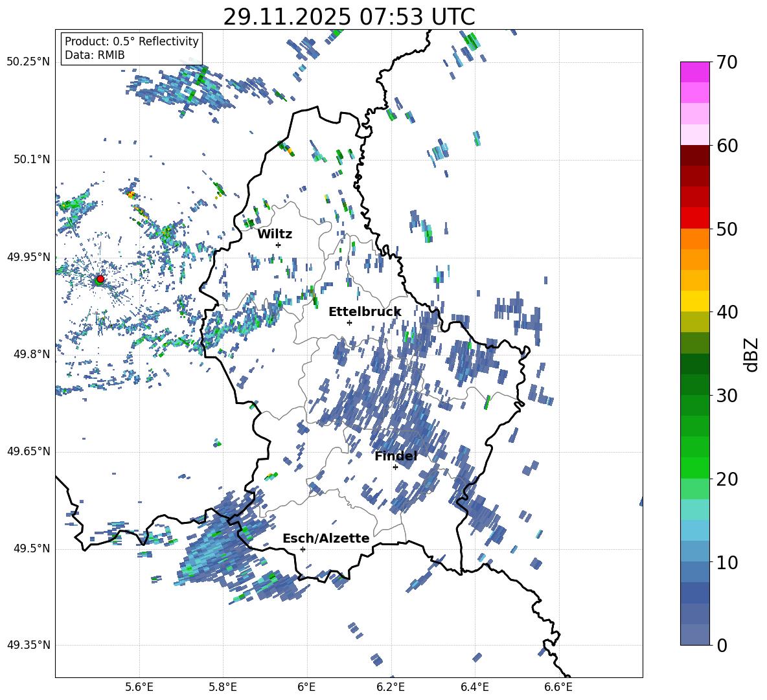Pick the dark maroon swatch below 60
This screenshot has height=700, width=767.
[694, 155]
